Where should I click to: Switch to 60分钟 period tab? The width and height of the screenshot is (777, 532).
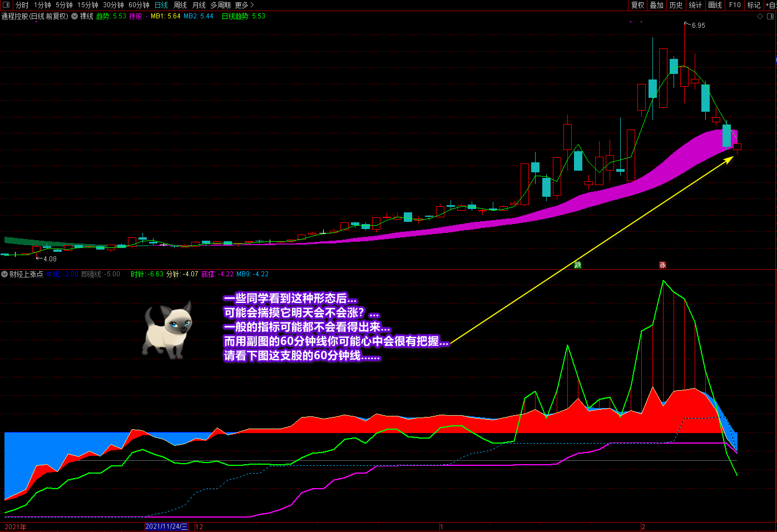point(139,5)
